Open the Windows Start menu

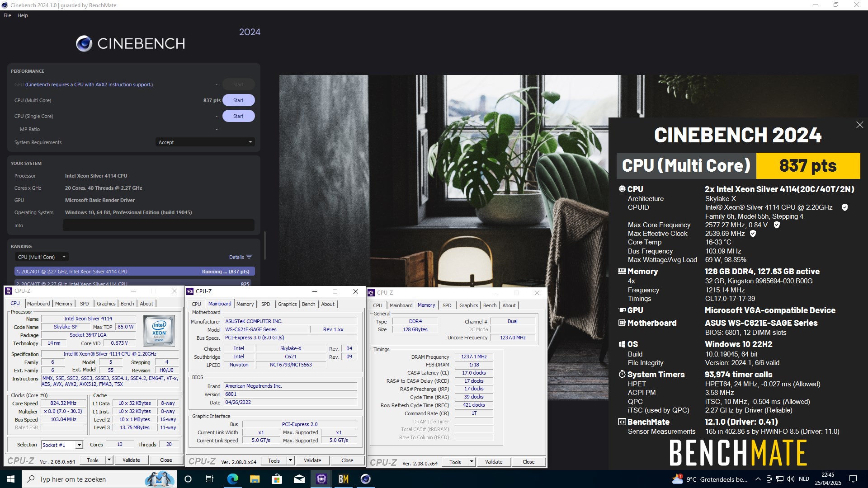pyautogui.click(x=11, y=479)
